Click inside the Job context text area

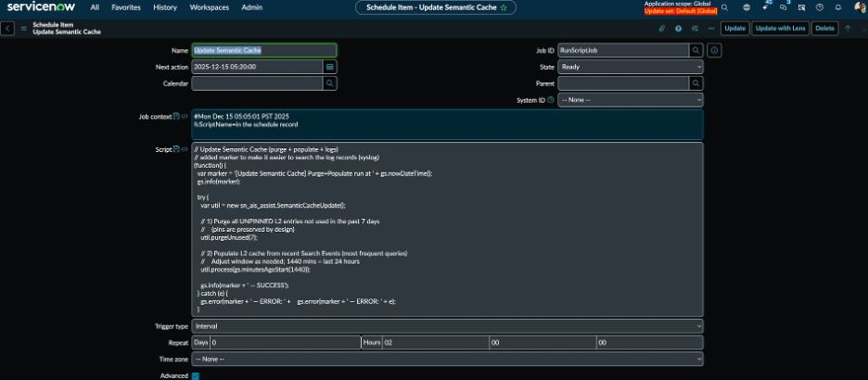[447, 124]
